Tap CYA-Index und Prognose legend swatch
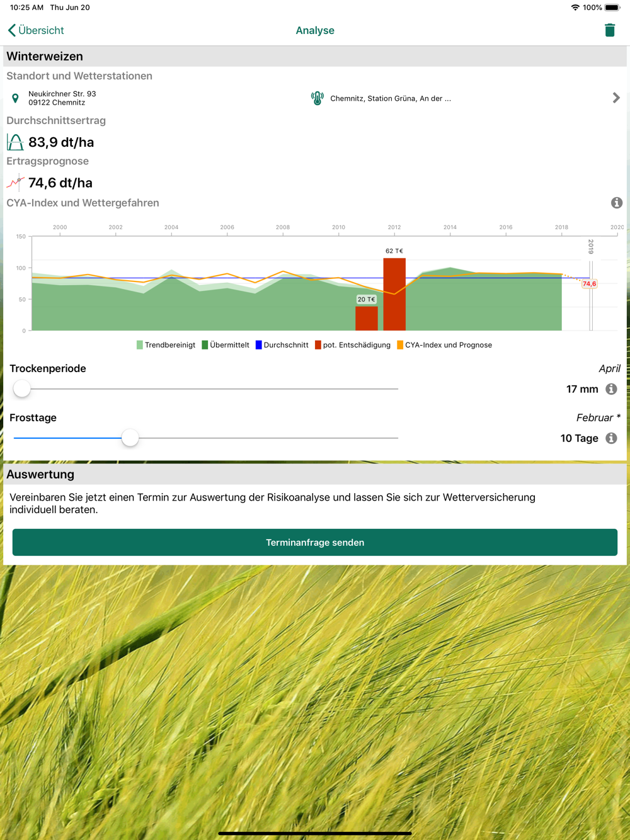Screen dimensions: 630x840 tap(400, 345)
